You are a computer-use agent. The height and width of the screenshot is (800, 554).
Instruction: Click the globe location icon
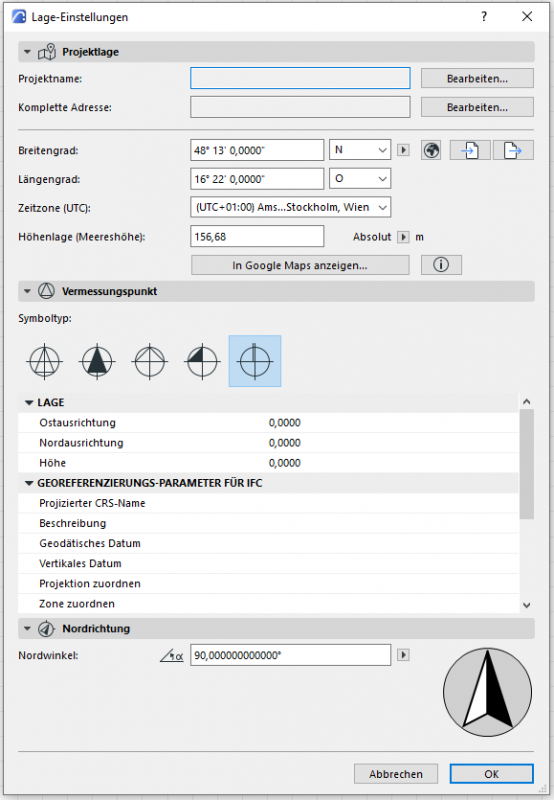click(x=431, y=151)
